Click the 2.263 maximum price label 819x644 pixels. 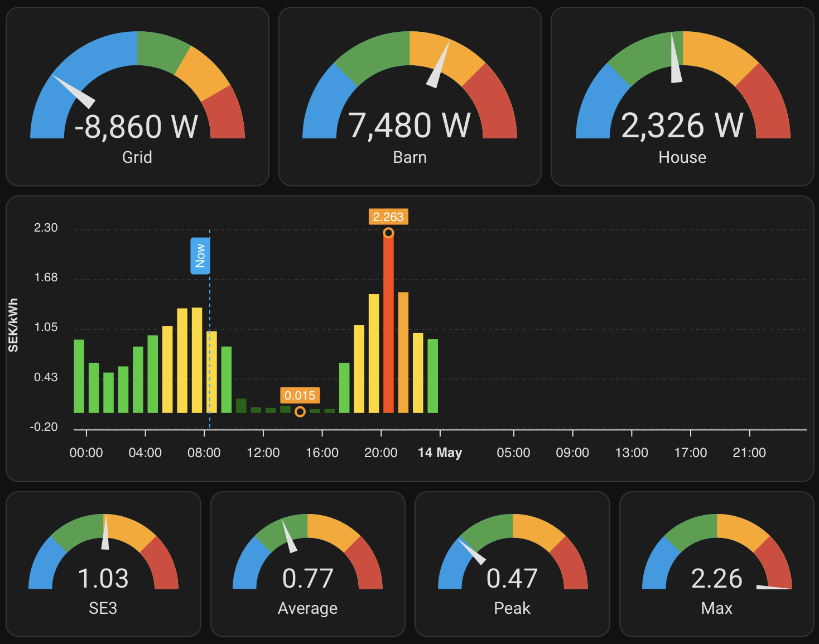388,217
